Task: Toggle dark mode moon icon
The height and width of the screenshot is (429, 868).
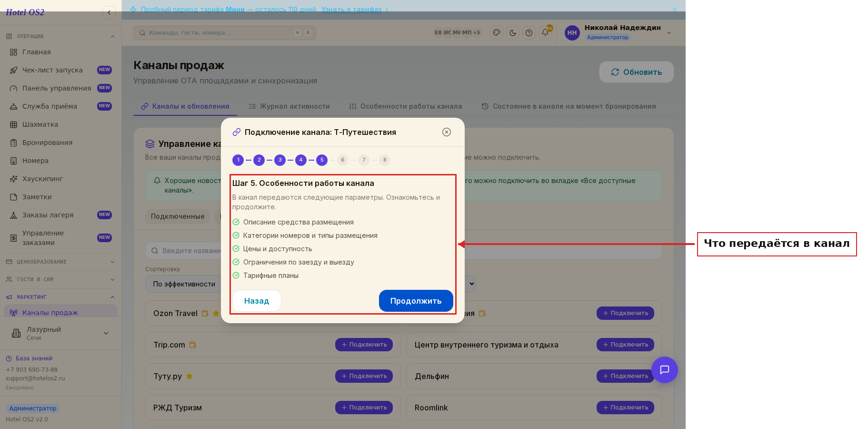Action: [x=513, y=33]
